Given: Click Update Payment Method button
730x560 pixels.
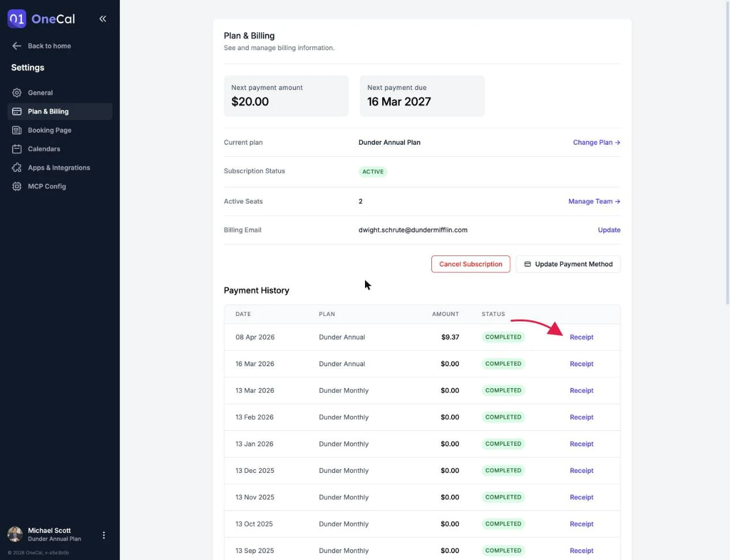Looking at the screenshot, I should pos(568,264).
